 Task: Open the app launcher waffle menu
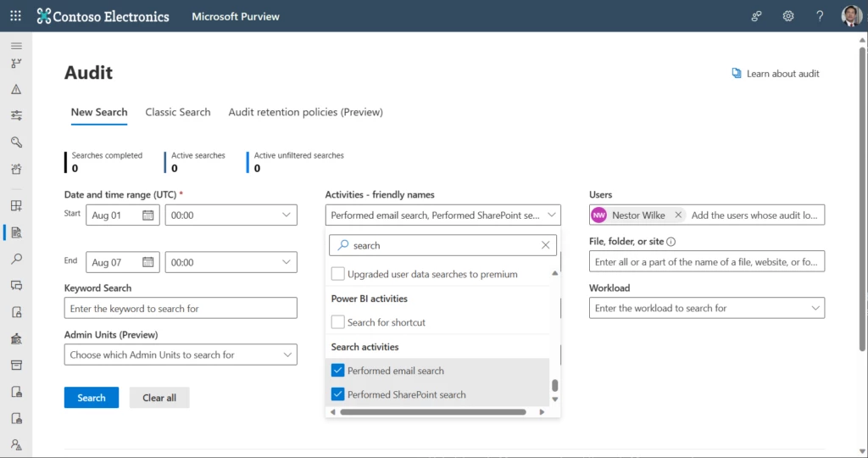(15, 16)
